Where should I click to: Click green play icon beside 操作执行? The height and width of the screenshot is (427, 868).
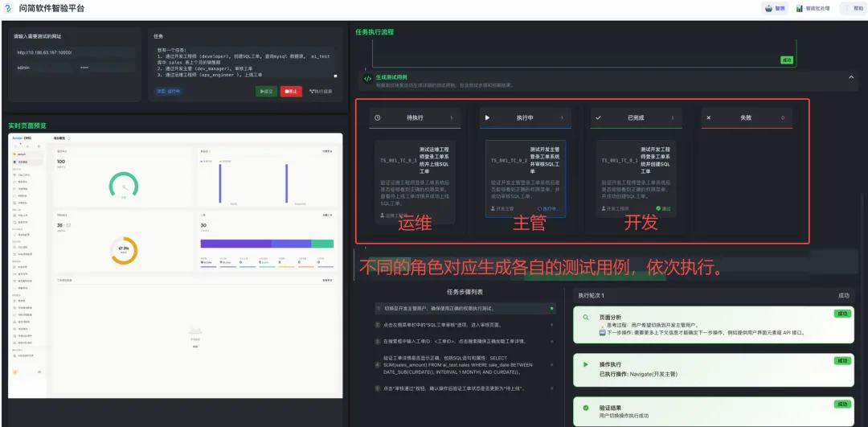point(586,364)
